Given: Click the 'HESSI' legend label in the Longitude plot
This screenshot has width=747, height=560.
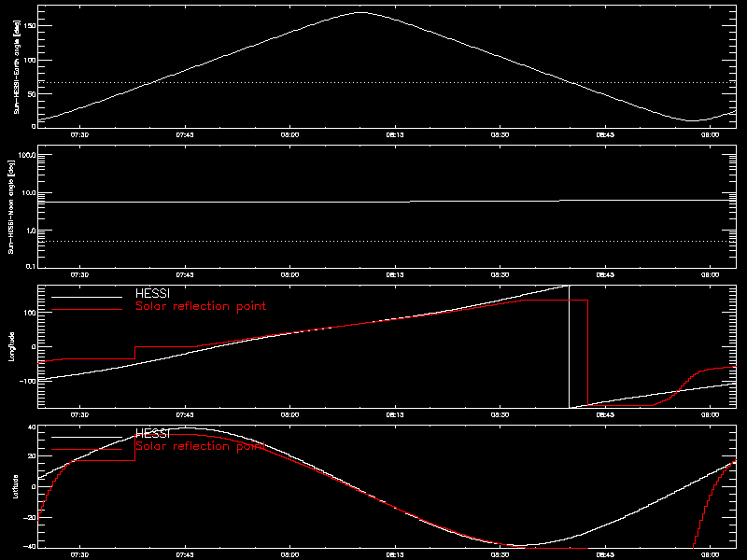Looking at the screenshot, I should [152, 293].
